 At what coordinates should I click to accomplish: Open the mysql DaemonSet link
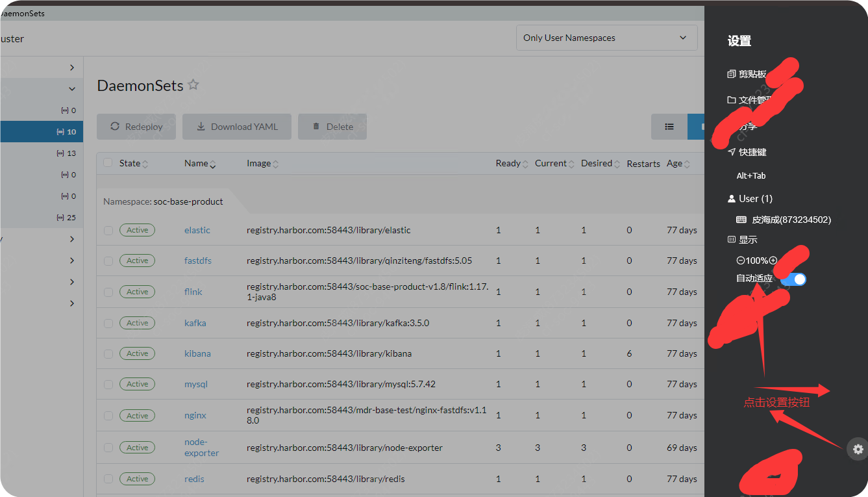[196, 384]
